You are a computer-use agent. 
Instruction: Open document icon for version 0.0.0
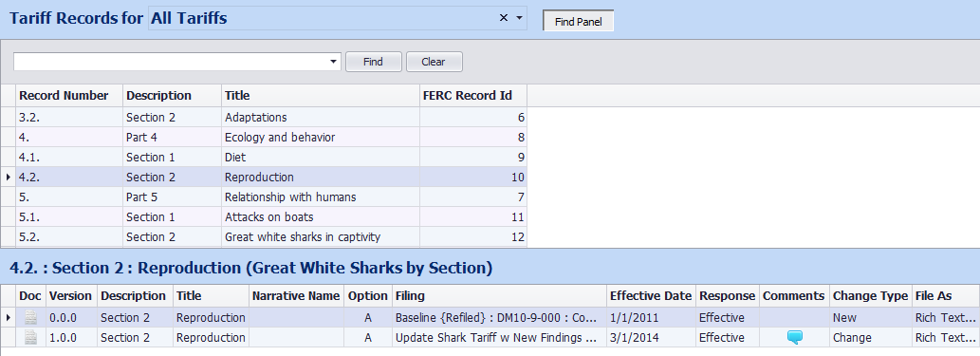30,318
